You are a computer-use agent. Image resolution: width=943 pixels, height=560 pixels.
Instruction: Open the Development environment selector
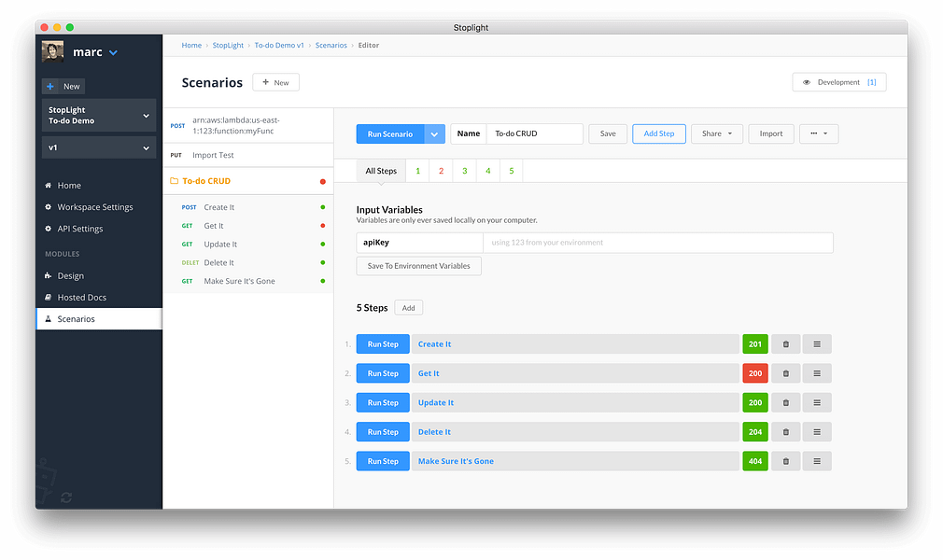coord(839,82)
